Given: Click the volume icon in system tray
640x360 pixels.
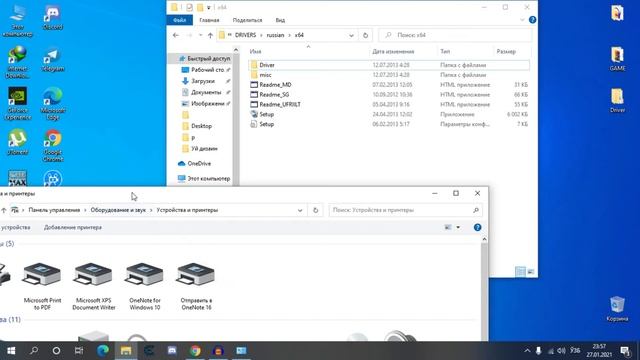Looking at the screenshot, I should (x=562, y=351).
